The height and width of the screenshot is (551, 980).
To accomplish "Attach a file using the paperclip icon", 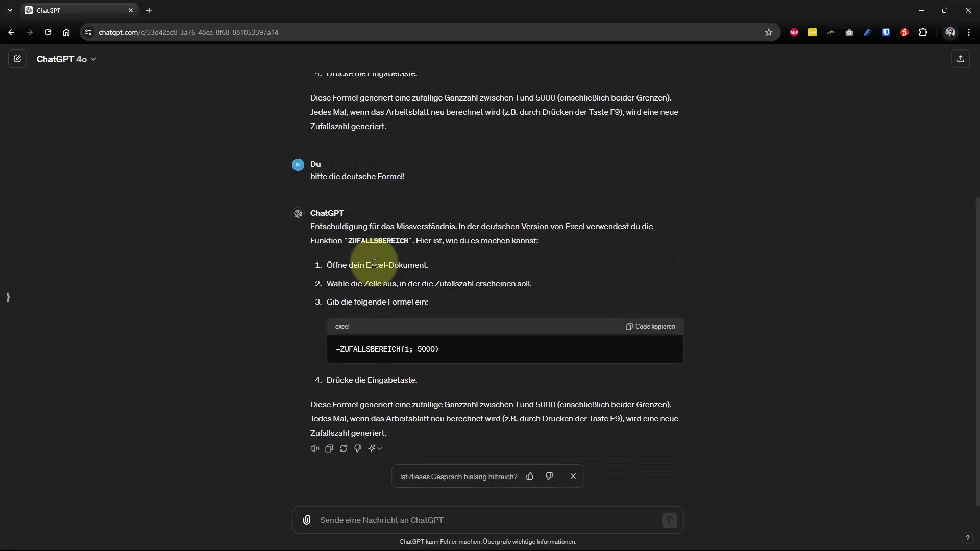I will (x=307, y=520).
